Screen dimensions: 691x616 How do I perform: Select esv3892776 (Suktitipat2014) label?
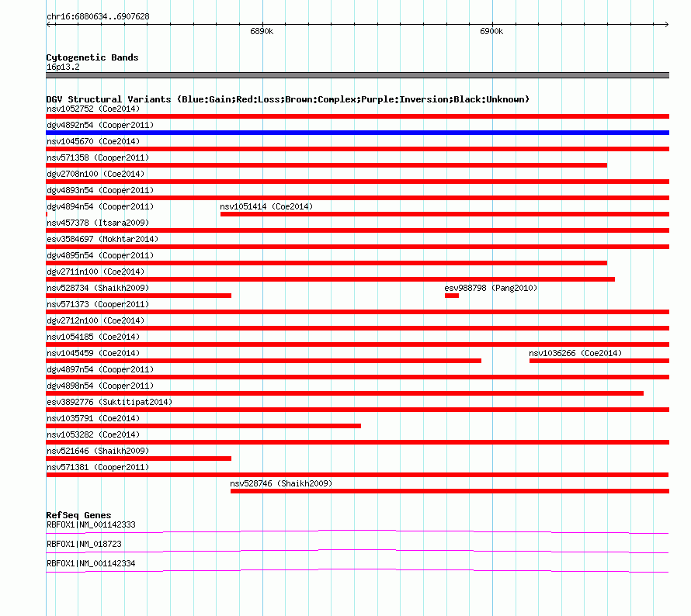point(109,402)
